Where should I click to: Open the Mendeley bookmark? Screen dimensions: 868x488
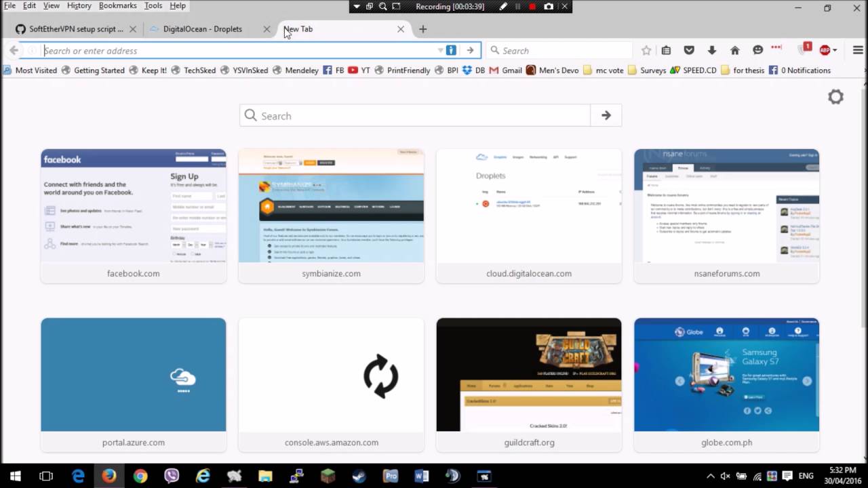coord(296,70)
